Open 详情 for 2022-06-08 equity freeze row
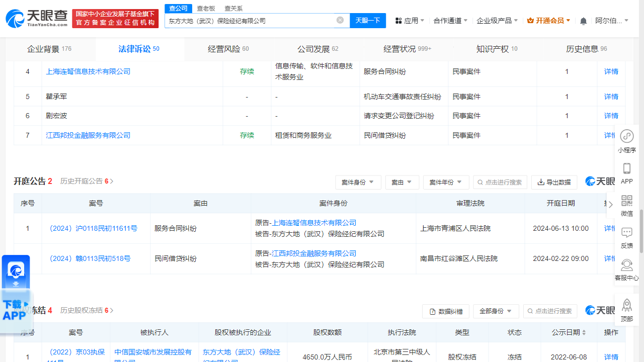Viewport: 644px width, 362px height. pos(611,357)
